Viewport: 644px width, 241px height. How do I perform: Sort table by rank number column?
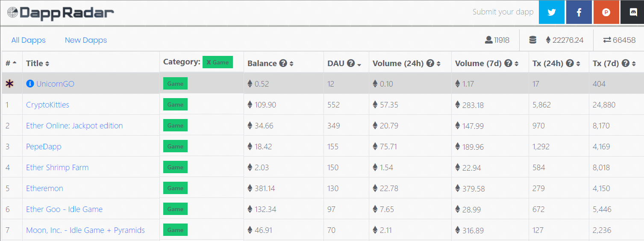[11, 63]
